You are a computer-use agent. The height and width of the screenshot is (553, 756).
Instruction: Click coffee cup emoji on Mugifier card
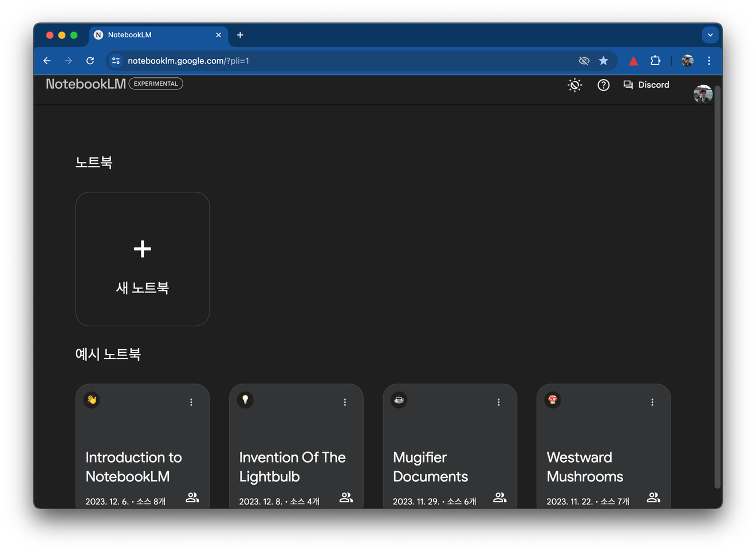click(x=399, y=400)
